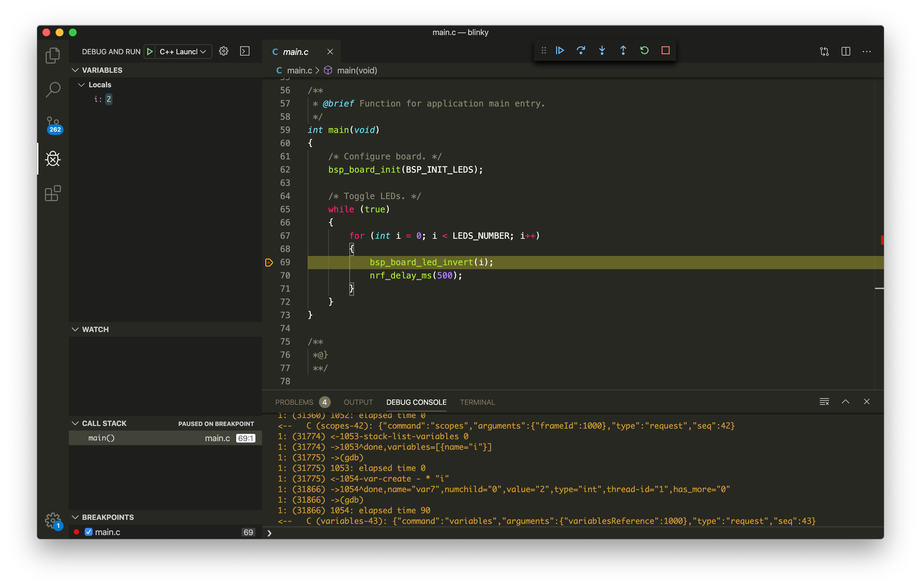Select main() in the Call Stack
The image size is (921, 588).
click(101, 438)
